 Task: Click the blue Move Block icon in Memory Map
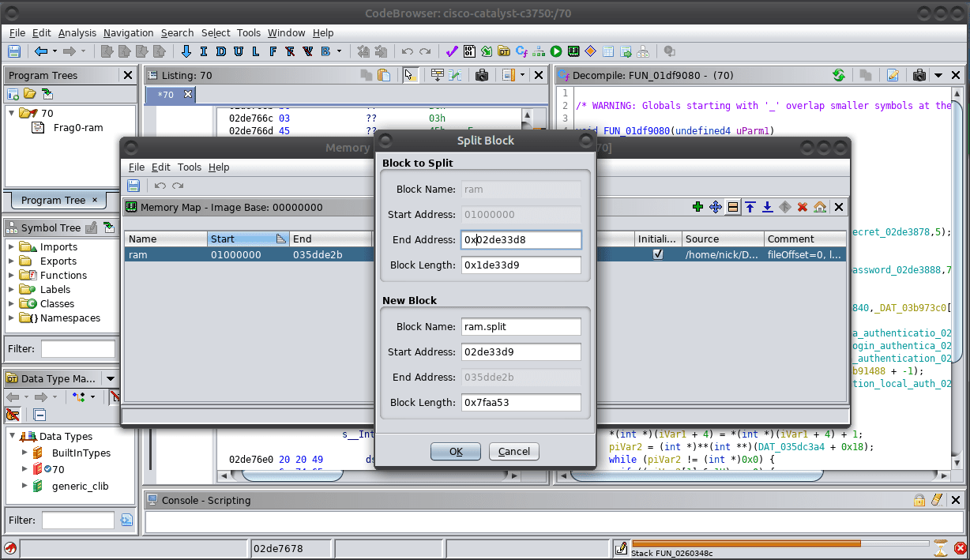[716, 207]
